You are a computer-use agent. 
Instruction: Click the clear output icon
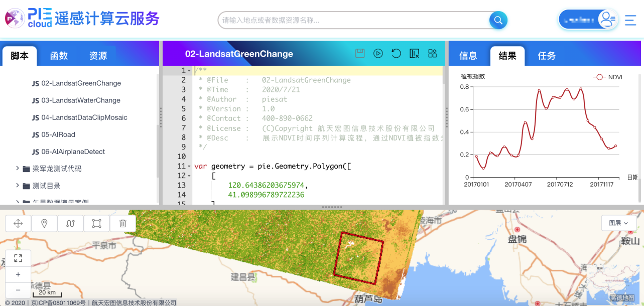click(x=414, y=53)
